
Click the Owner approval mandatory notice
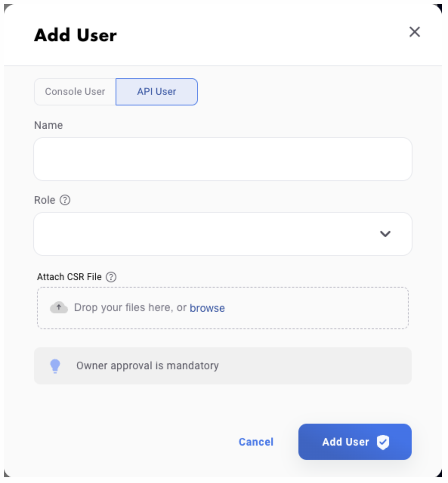point(147,365)
